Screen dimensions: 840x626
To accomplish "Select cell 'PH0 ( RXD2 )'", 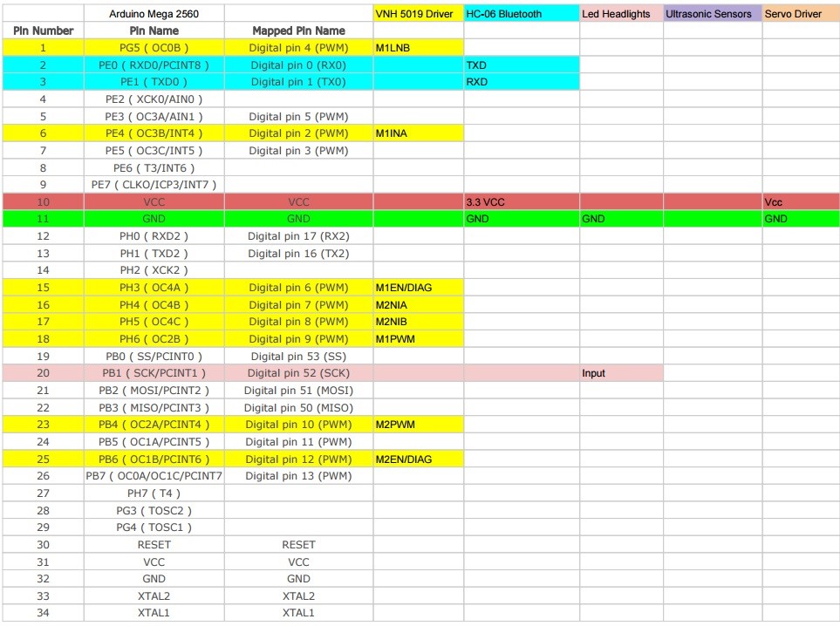I will (154, 236).
